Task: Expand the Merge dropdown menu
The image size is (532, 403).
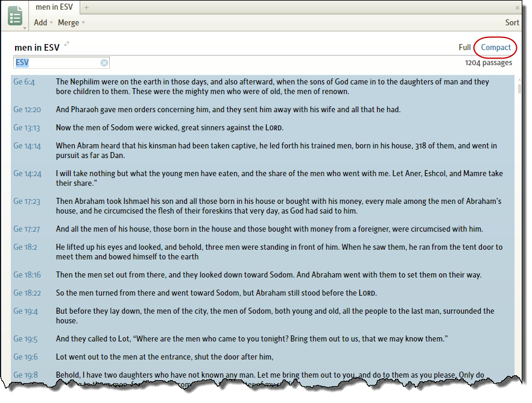Action: 71,23
